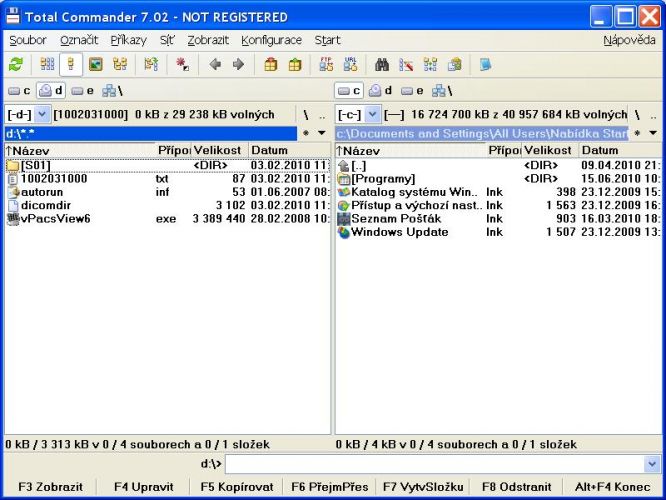The width and height of the screenshot is (666, 500).
Task: Open the Start menu in menu bar
Action: 327,40
